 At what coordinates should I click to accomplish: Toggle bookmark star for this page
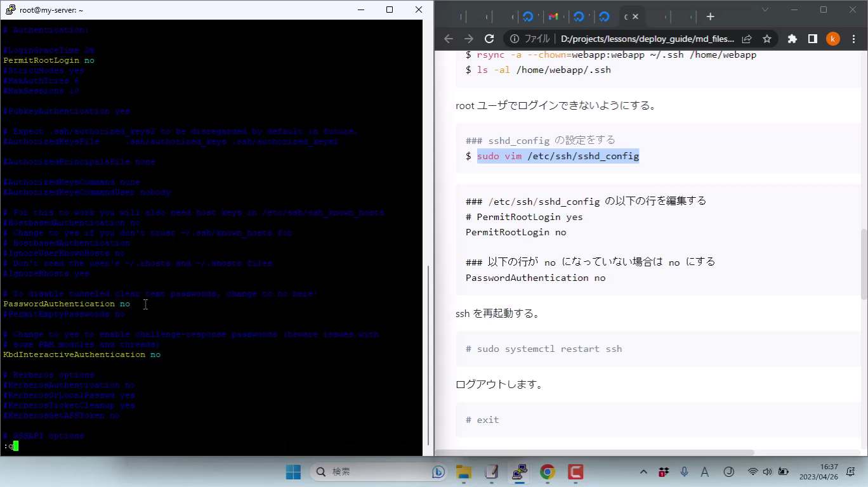pos(766,39)
